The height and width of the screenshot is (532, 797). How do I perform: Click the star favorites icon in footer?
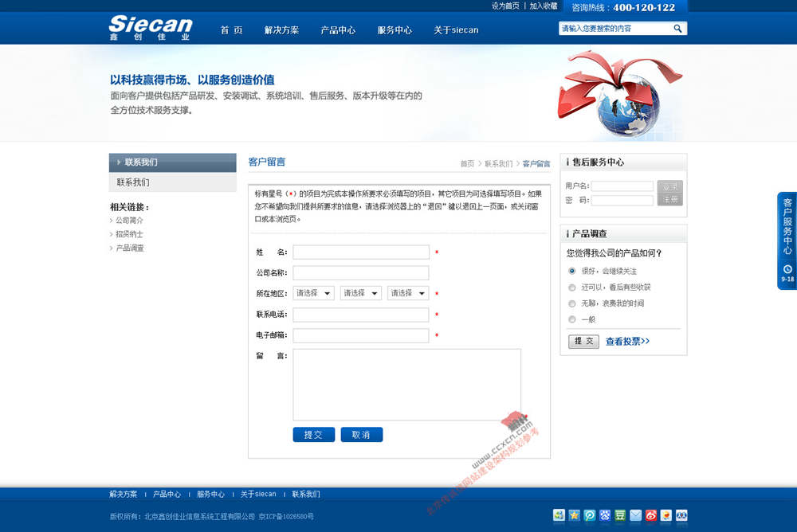click(x=573, y=516)
